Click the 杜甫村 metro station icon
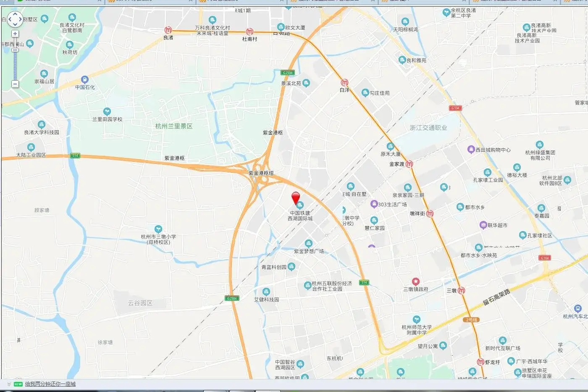Screen dimensions: 588x392 tap(249, 32)
